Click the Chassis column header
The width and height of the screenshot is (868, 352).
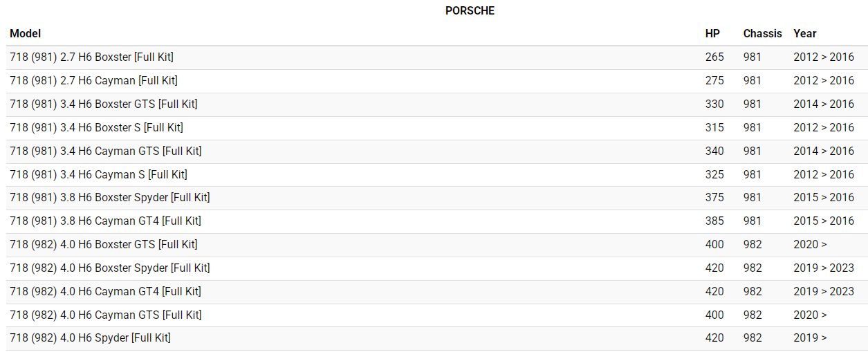(762, 33)
